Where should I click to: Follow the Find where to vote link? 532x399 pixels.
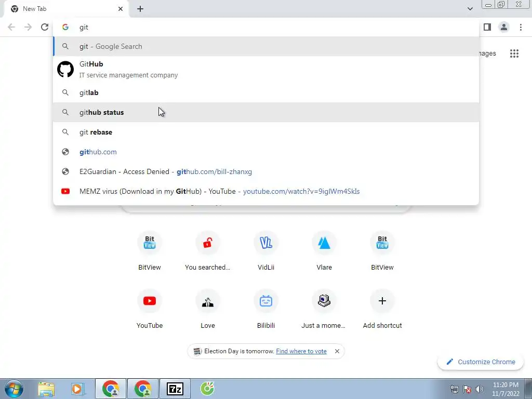pos(301,351)
